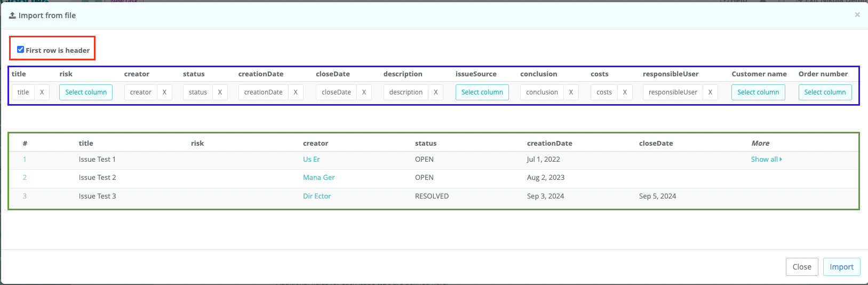Click the Import button
Image resolution: width=868 pixels, height=285 pixels.
click(x=841, y=267)
